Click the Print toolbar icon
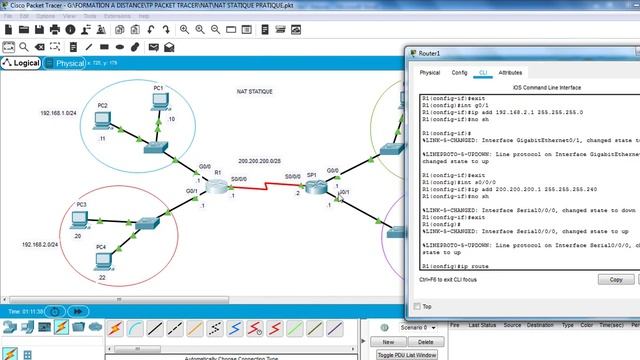This screenshot has height=360, width=640. pos(55,29)
